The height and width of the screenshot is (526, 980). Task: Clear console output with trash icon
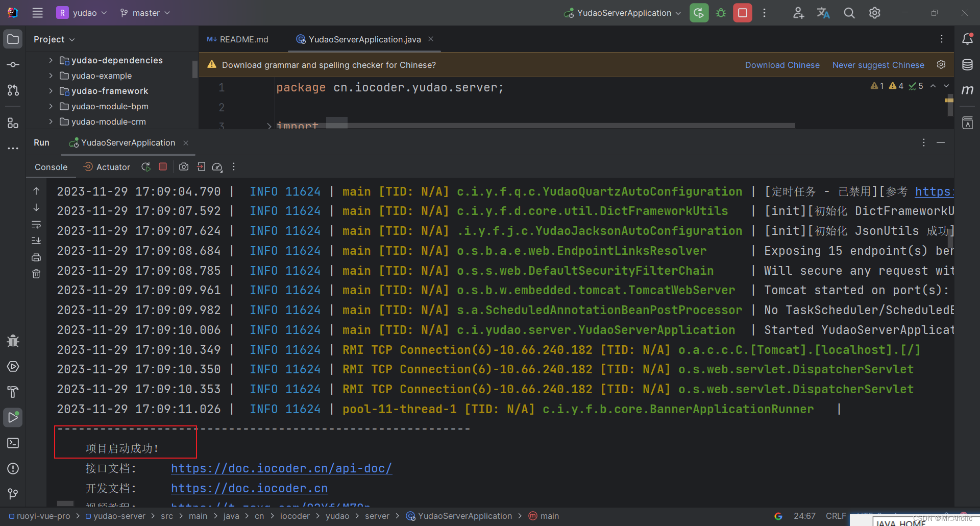click(x=36, y=274)
